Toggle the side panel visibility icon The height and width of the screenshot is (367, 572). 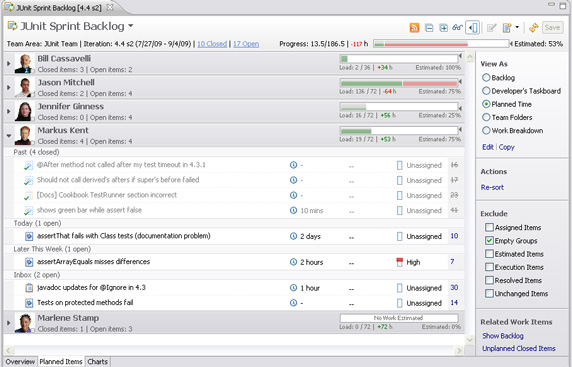pyautogui.click(x=473, y=28)
